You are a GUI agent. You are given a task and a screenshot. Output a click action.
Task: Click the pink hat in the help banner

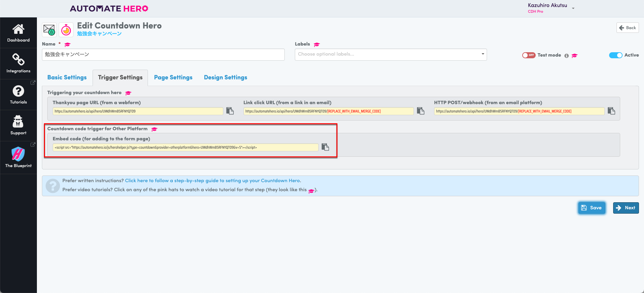[311, 191]
